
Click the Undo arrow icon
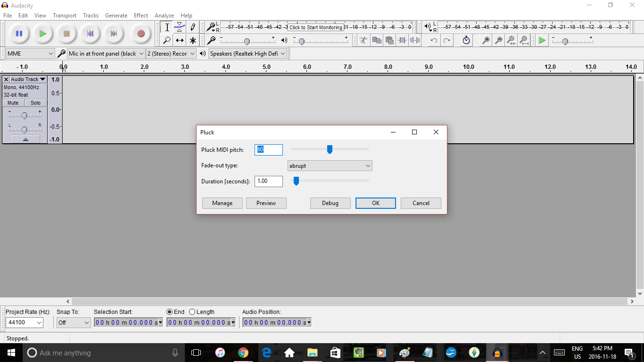click(434, 40)
